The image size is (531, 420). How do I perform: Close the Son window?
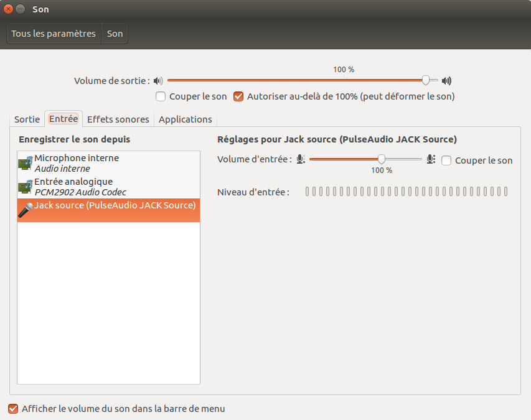coord(9,9)
